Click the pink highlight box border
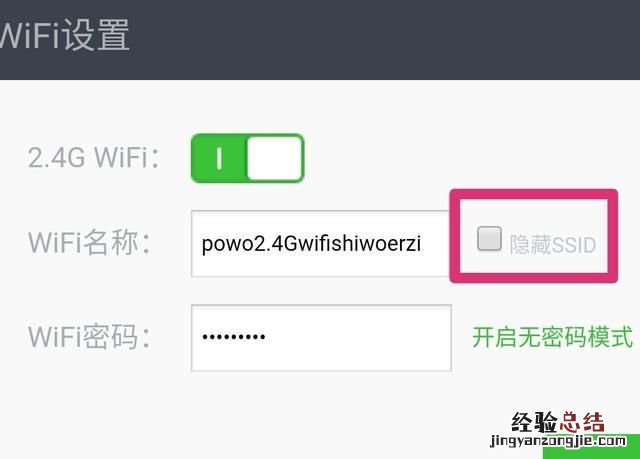640x459 pixels. 533,195
